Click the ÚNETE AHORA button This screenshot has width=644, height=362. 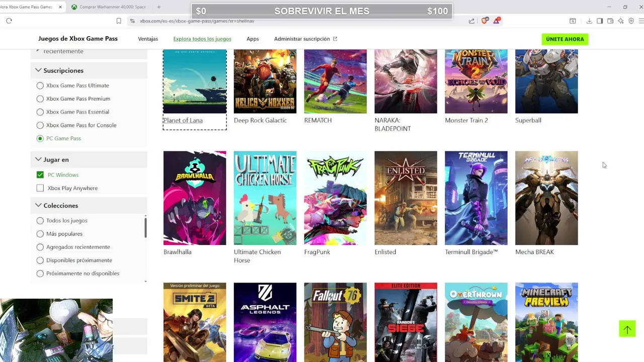[565, 39]
